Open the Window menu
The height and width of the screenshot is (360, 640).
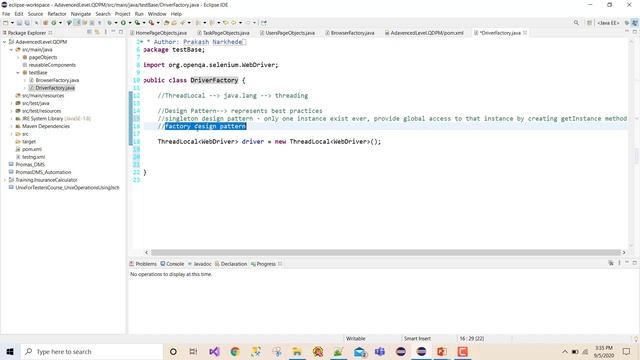[x=157, y=14]
